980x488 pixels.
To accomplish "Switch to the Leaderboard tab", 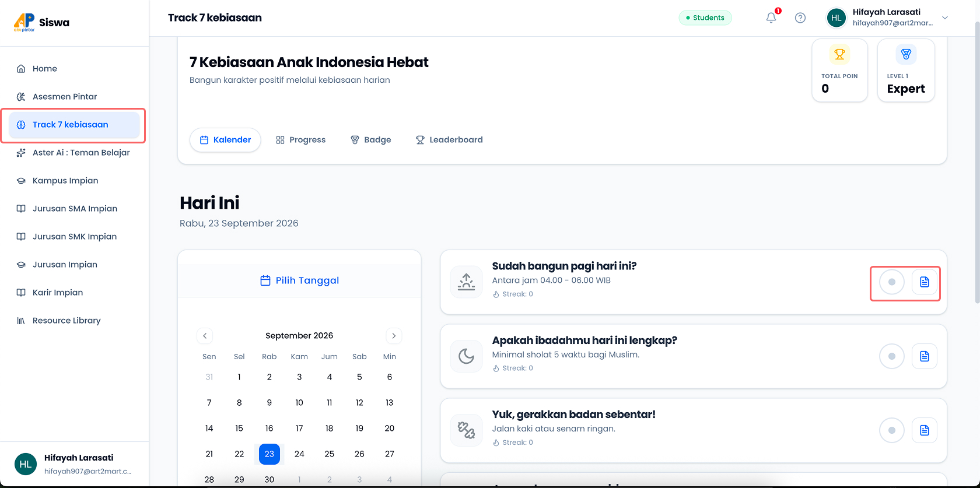I will click(449, 140).
